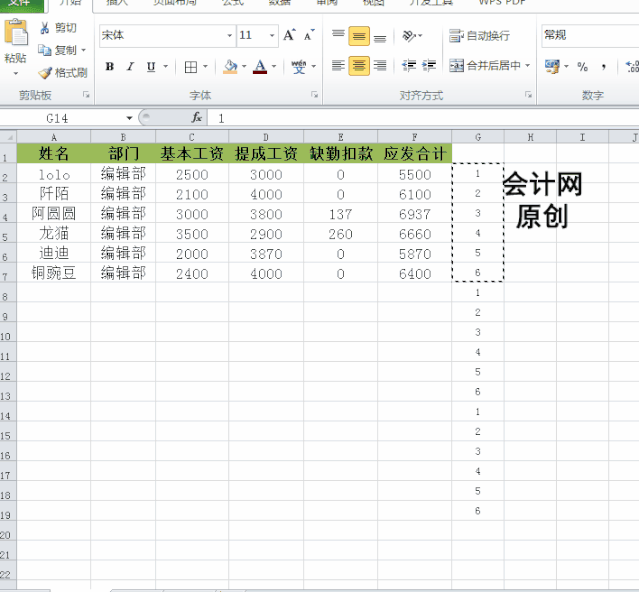
Task: Toggle bold formatting
Action: point(110,66)
